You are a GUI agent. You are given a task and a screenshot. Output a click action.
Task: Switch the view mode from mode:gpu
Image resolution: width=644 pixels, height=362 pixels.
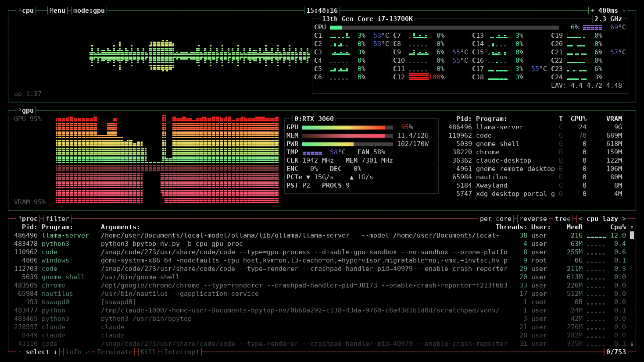[x=89, y=11]
